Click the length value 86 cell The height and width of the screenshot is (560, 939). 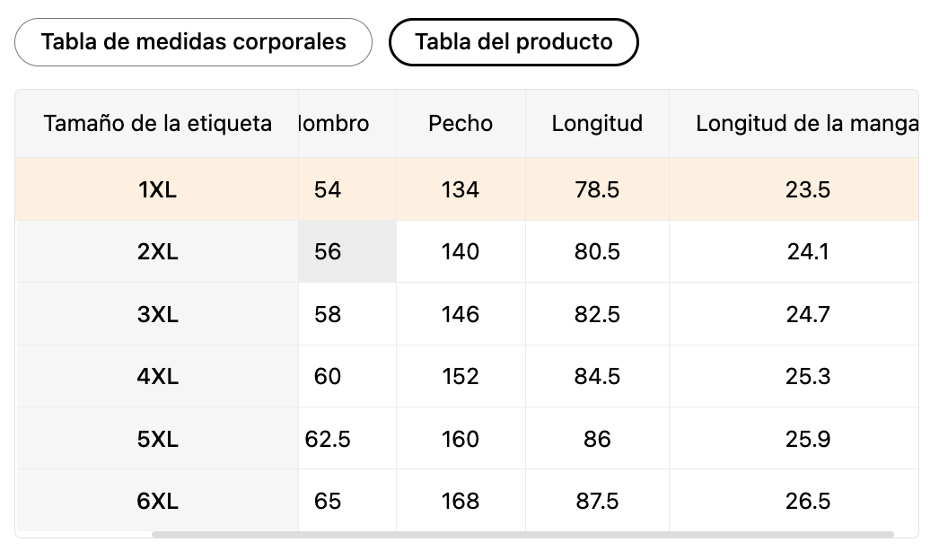pyautogui.click(x=597, y=440)
